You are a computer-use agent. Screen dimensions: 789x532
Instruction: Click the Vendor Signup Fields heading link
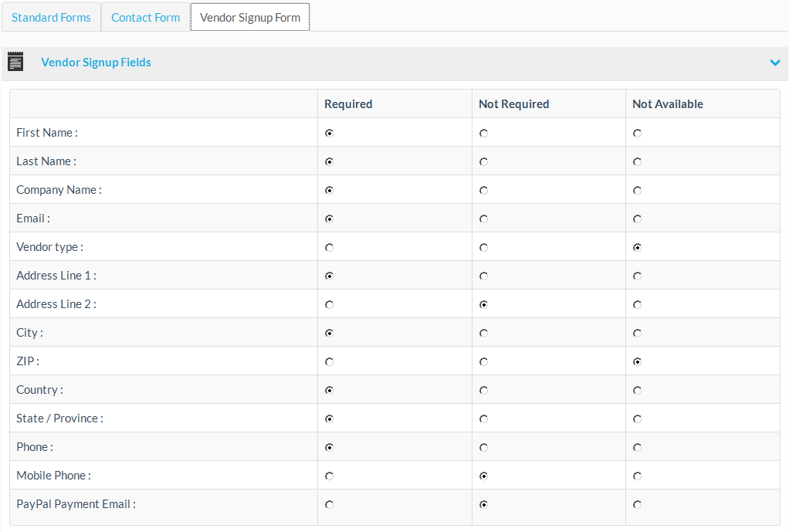96,63
